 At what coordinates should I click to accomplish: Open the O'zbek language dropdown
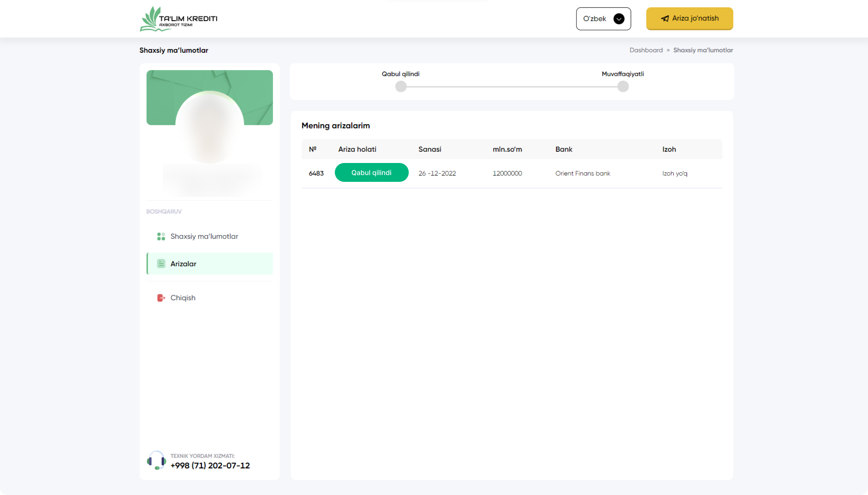tap(603, 18)
